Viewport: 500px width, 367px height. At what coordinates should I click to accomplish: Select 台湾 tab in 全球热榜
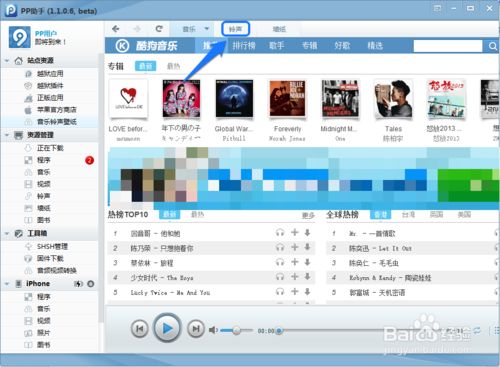coord(408,214)
